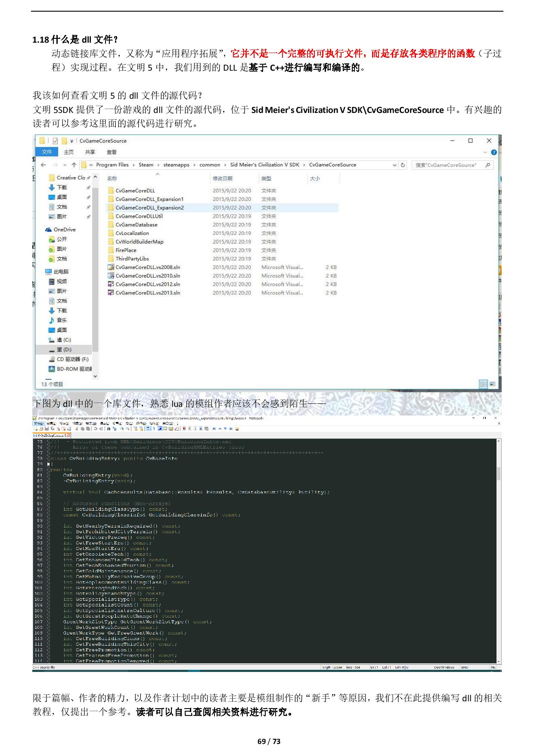This screenshot has width=534, height=756.
Task: Select the CvGameCoreDLL_Expansion1 folder
Action: 149,199
